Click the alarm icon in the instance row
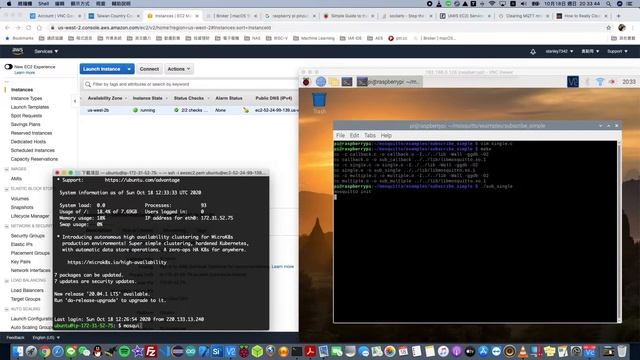Viewport: 640px width, 360px height. point(246,110)
